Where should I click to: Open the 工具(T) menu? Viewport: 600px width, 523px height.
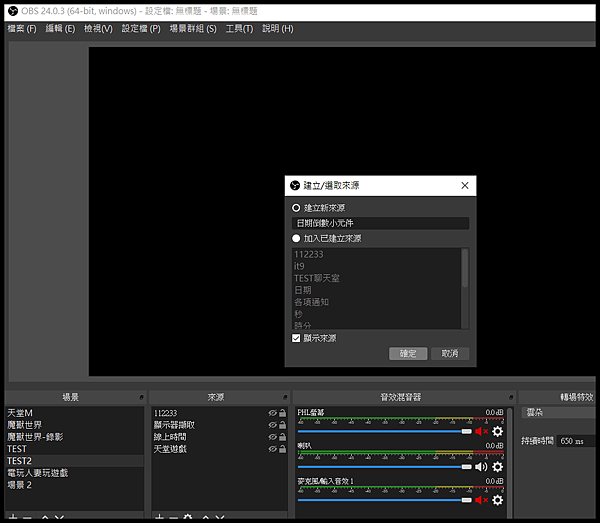tap(239, 29)
